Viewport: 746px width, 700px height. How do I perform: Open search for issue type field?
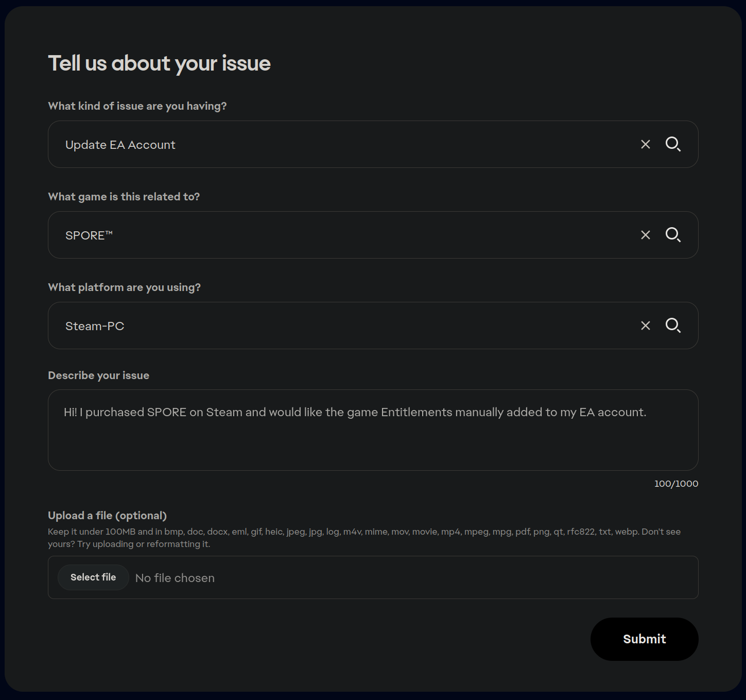(673, 144)
